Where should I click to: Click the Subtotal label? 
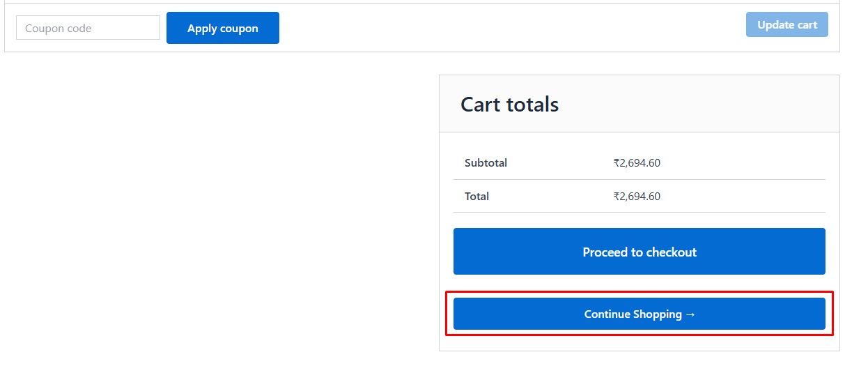(x=486, y=163)
